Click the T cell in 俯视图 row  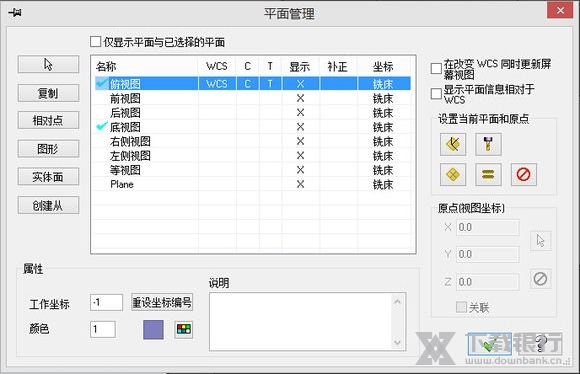tap(270, 84)
